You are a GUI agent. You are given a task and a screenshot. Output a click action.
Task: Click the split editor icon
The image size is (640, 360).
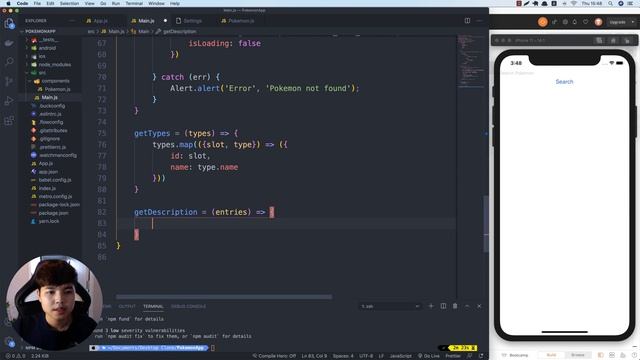pyautogui.click(x=467, y=20)
